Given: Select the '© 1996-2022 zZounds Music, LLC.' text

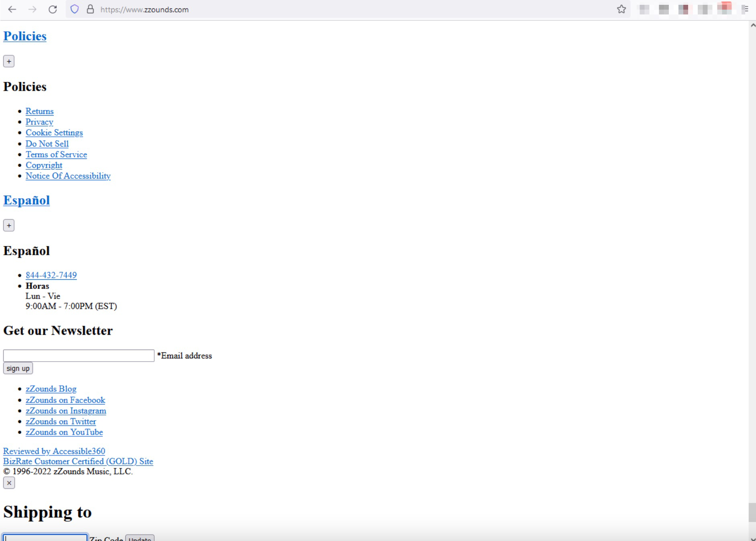Looking at the screenshot, I should tap(68, 472).
